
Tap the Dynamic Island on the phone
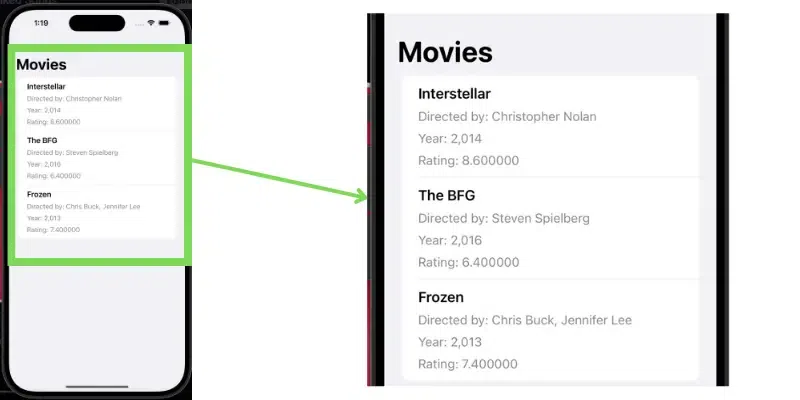(x=97, y=22)
